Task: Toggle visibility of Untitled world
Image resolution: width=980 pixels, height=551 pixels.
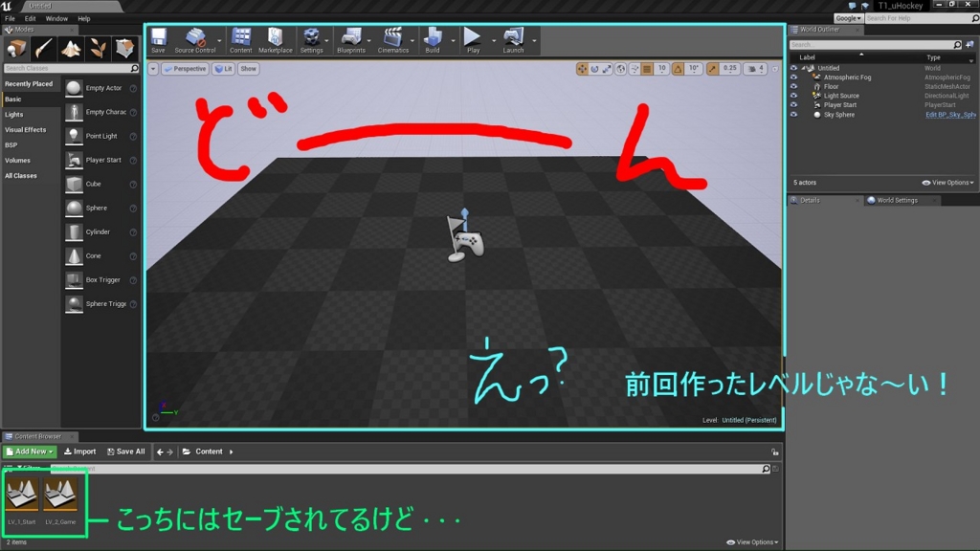Action: (x=793, y=68)
